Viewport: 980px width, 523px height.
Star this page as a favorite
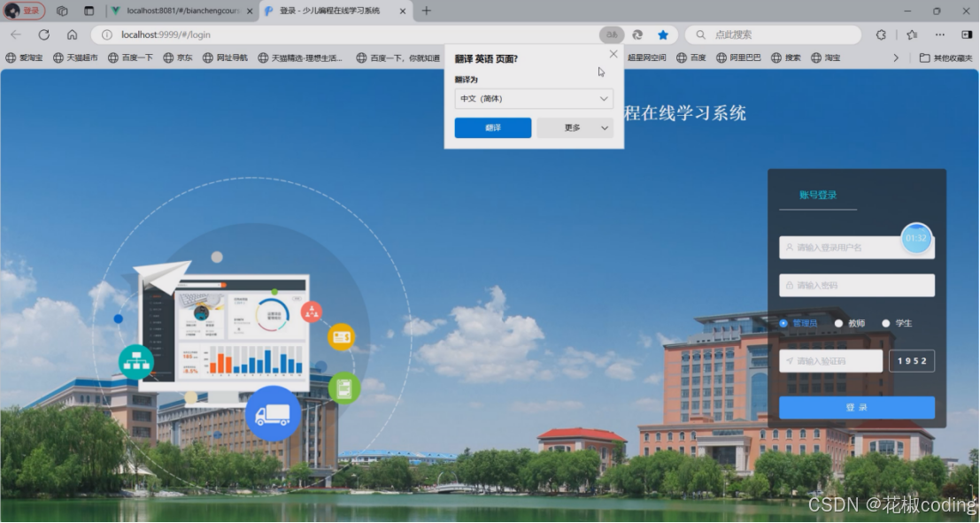[x=663, y=34]
